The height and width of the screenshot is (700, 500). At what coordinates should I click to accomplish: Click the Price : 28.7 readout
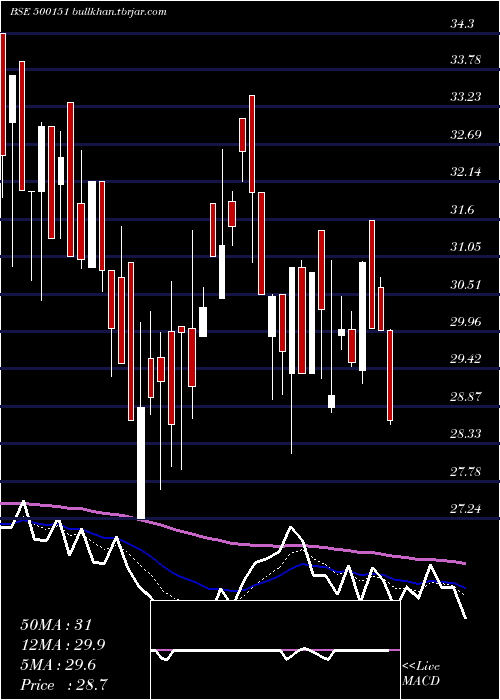coord(64,685)
